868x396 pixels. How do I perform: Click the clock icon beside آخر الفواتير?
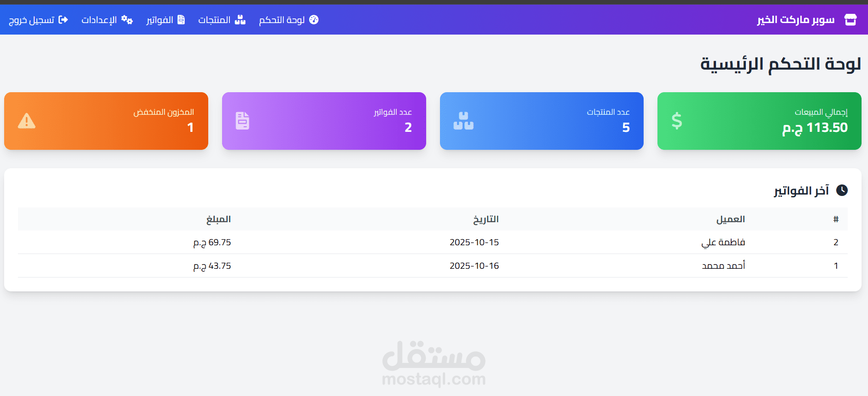click(x=842, y=190)
